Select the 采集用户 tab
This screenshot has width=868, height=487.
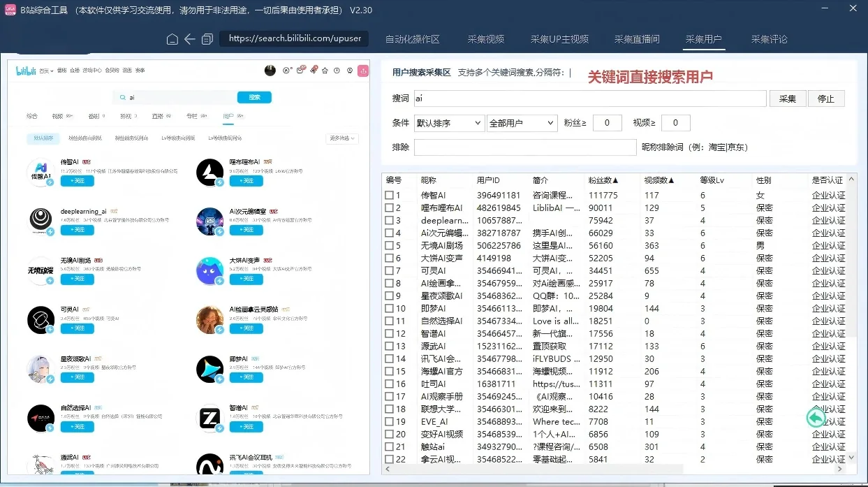pyautogui.click(x=704, y=39)
